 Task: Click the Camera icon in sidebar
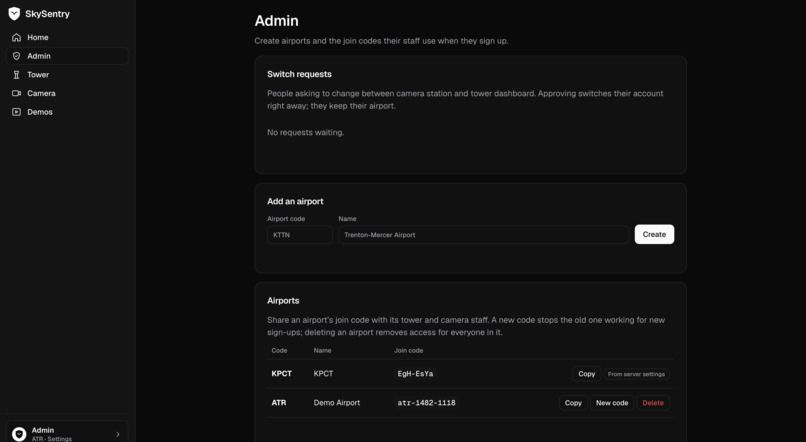click(x=16, y=93)
